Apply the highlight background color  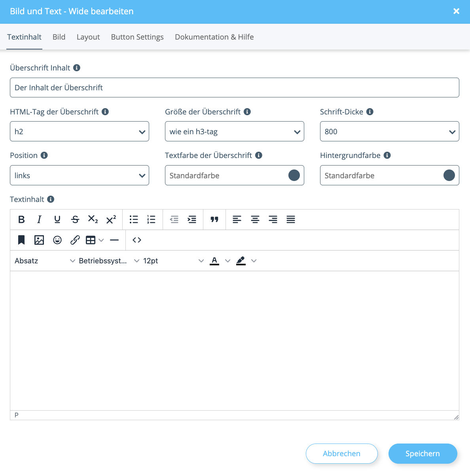pos(241,261)
